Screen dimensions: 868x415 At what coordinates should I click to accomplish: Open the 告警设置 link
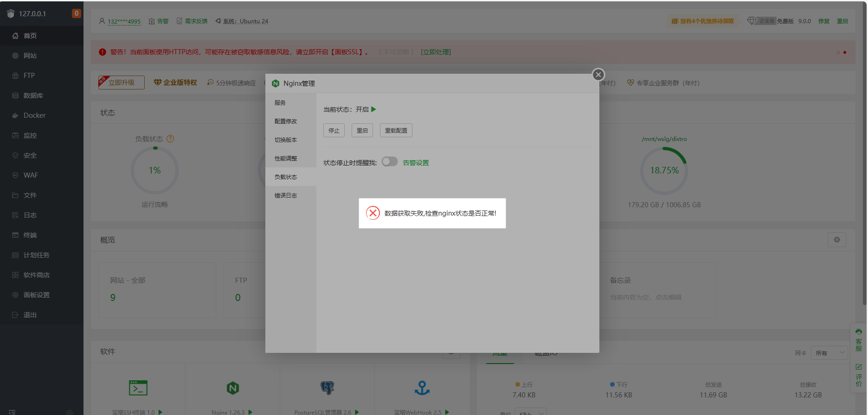pos(416,163)
